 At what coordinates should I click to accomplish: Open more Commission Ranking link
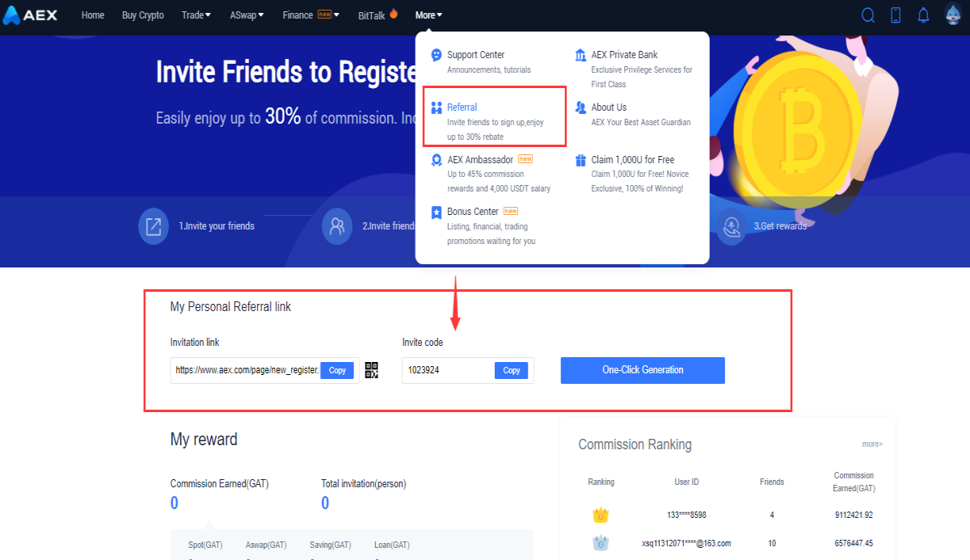click(872, 444)
